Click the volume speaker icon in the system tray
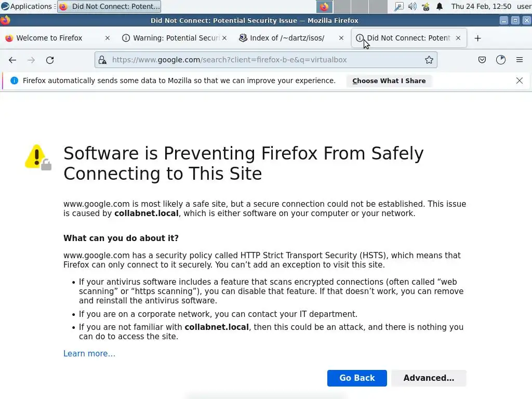This screenshot has height=399, width=532. pyautogui.click(x=412, y=6)
